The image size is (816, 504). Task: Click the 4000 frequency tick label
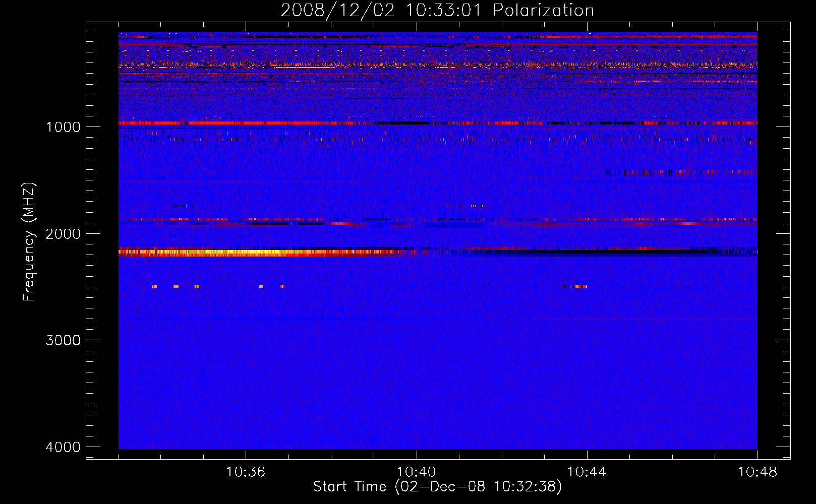point(63,447)
